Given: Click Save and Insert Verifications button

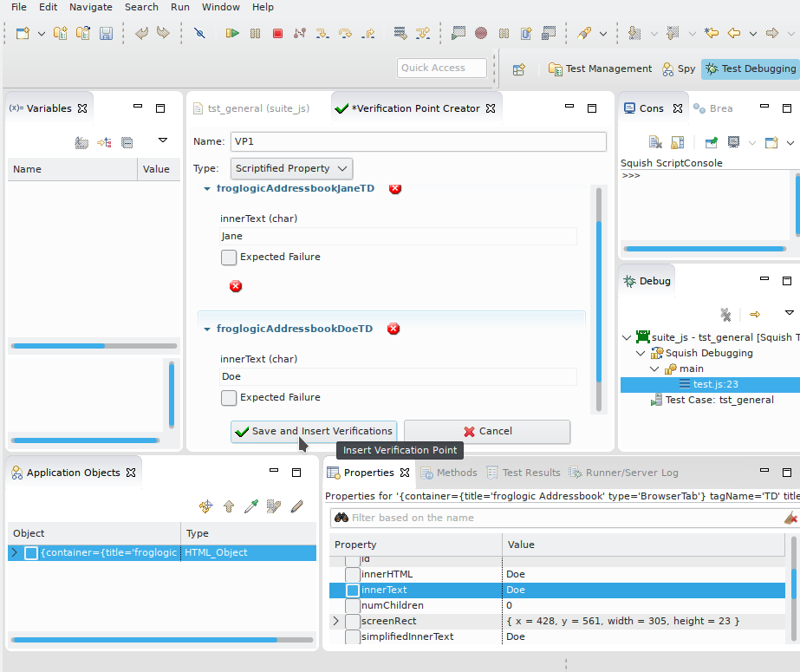Looking at the screenshot, I should pos(313,431).
